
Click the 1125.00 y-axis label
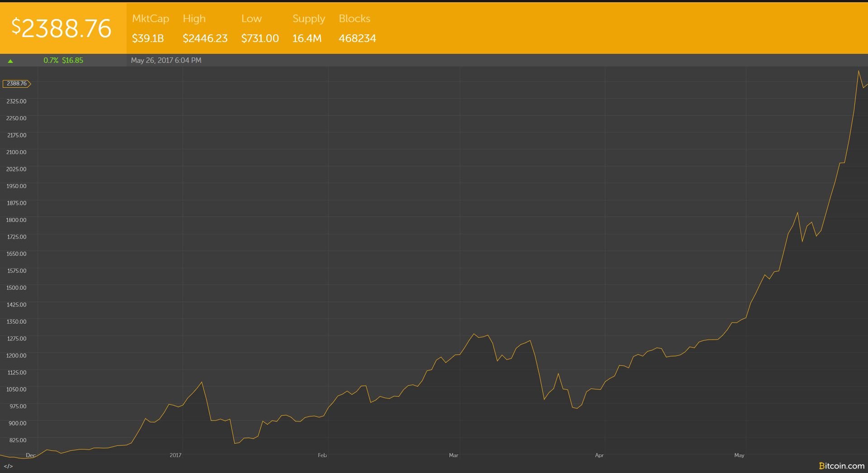(17, 373)
